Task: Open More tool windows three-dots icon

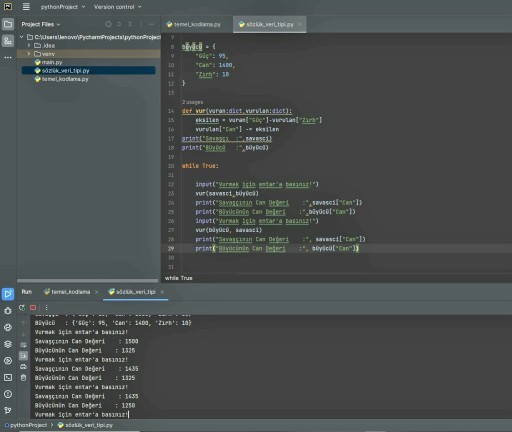Action: click(8, 57)
